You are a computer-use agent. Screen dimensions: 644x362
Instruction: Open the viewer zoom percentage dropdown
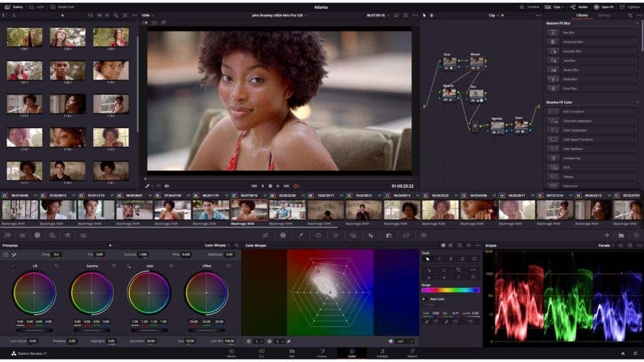147,14
